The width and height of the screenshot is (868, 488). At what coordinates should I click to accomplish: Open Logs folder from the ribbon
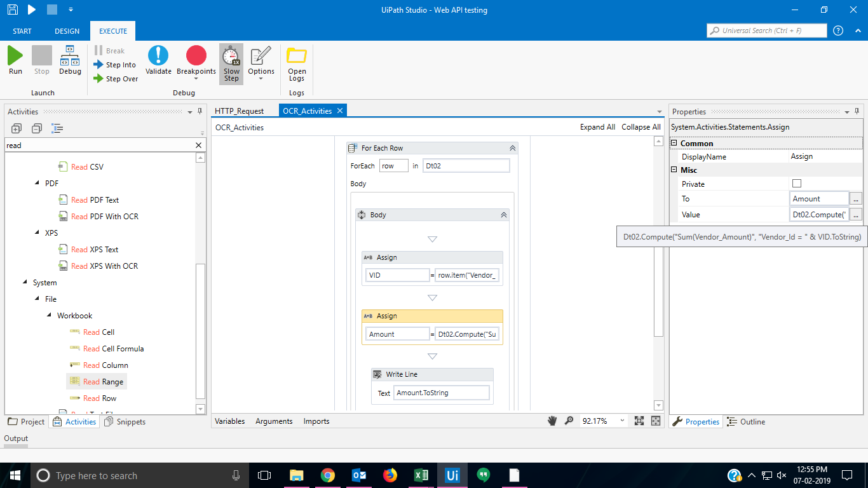[297, 64]
